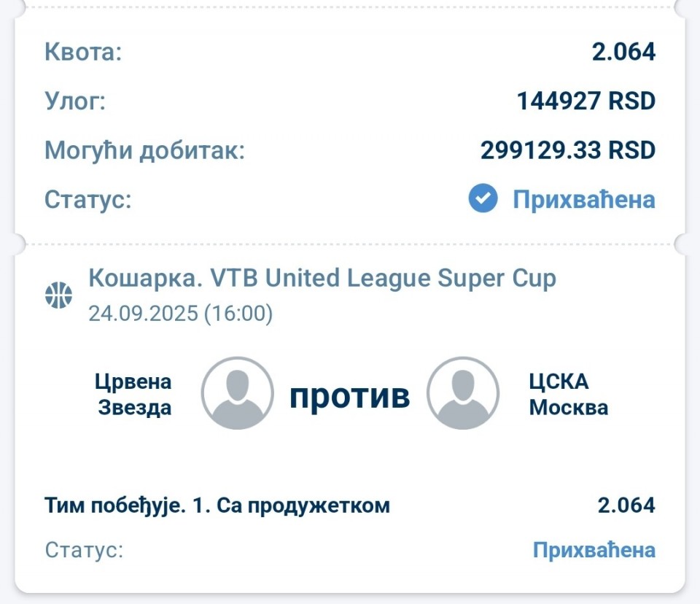The width and height of the screenshot is (700, 604).
Task: Click the match date 24.09.2025 (16:00)
Action: tap(180, 313)
